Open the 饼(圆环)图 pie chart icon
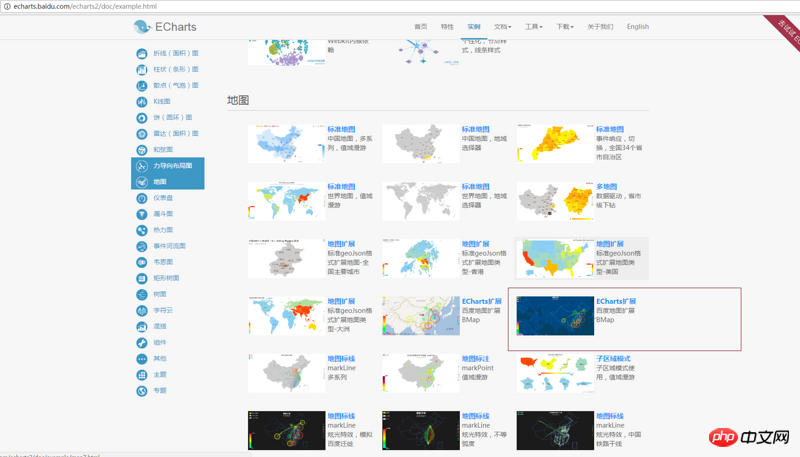 (x=142, y=118)
